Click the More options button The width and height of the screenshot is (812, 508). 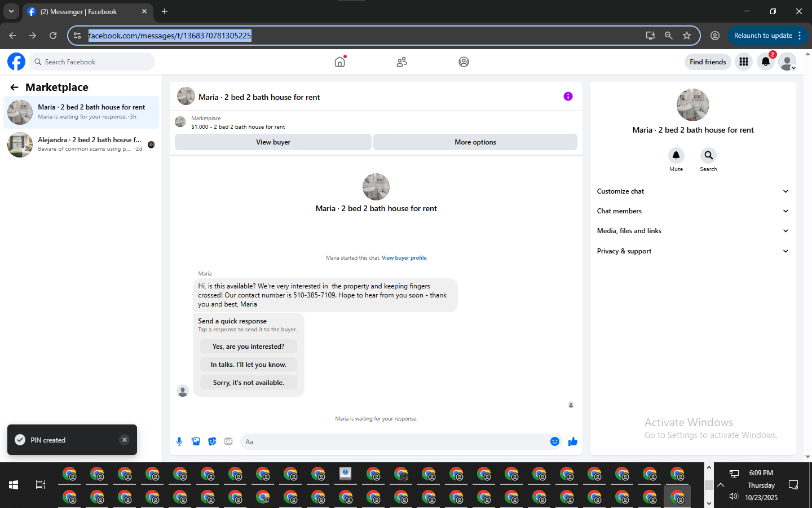(475, 142)
